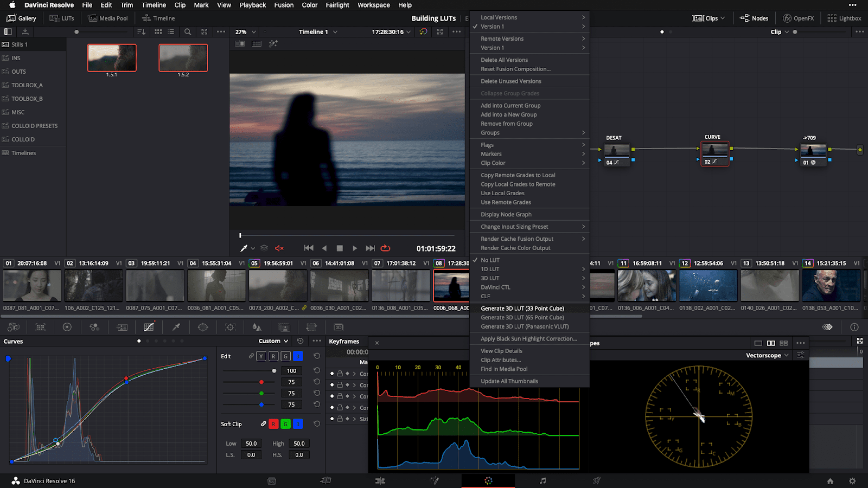Select the Qualifier eyedropper tool

click(175, 327)
